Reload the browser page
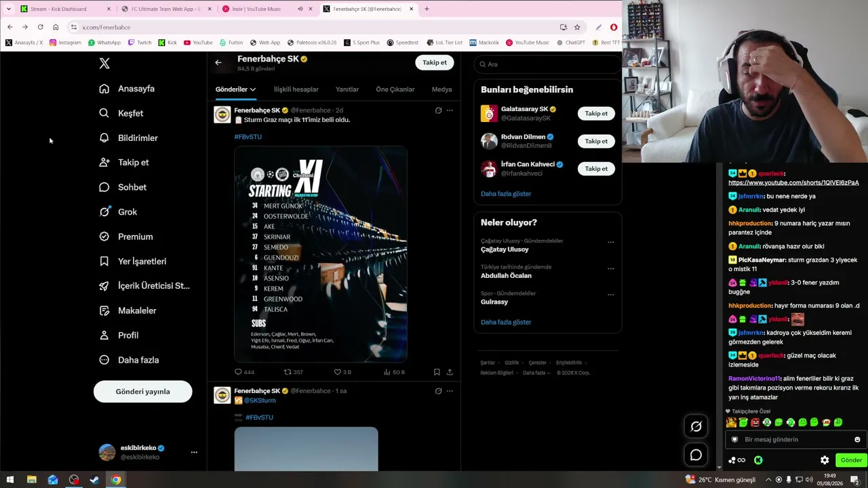The image size is (868, 488). [41, 27]
